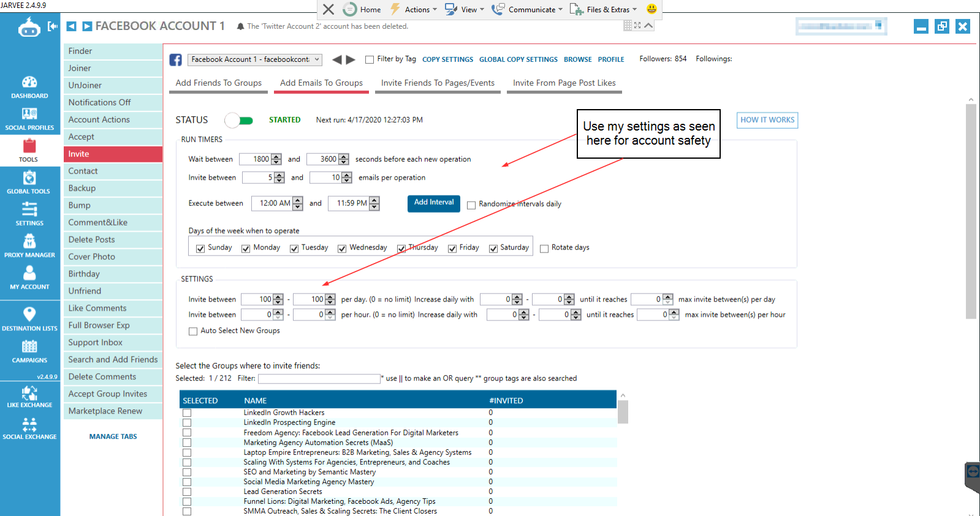Image resolution: width=980 pixels, height=516 pixels.
Task: Expand the View menu dropdown
Action: click(465, 9)
